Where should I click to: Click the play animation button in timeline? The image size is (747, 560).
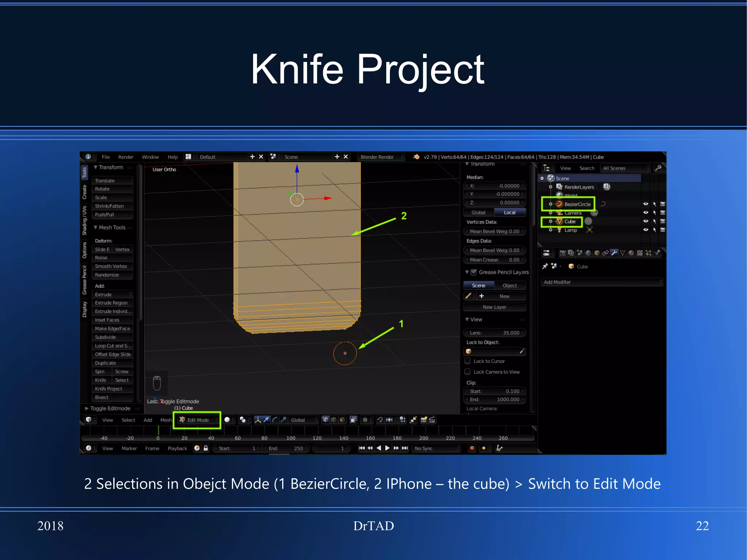pos(387,448)
